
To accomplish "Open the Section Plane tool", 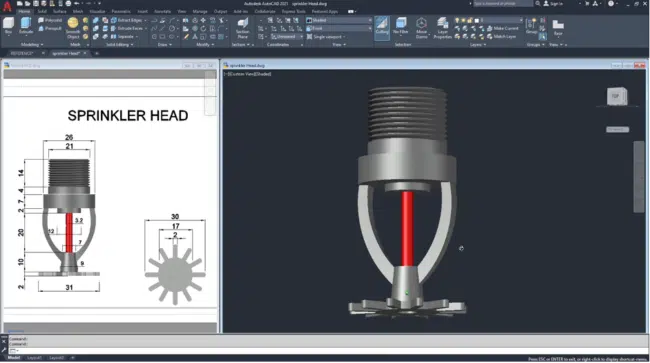I will (243, 28).
